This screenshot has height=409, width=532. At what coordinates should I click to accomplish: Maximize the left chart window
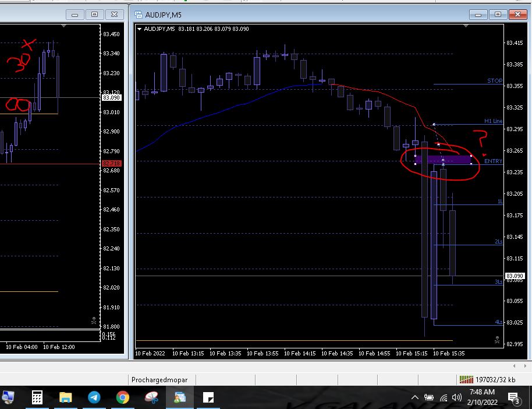click(x=95, y=15)
